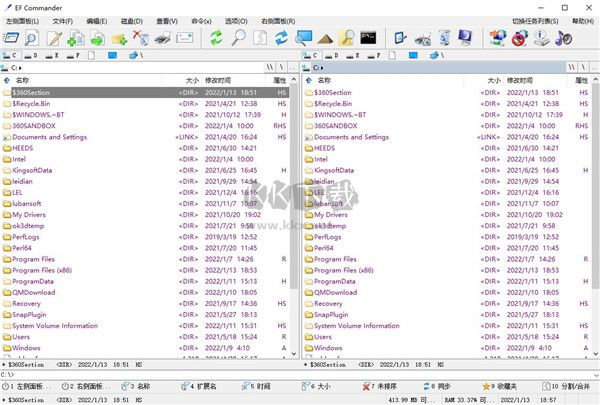Click the copy files toolbar icon
600x405 pixels.
click(x=76, y=38)
